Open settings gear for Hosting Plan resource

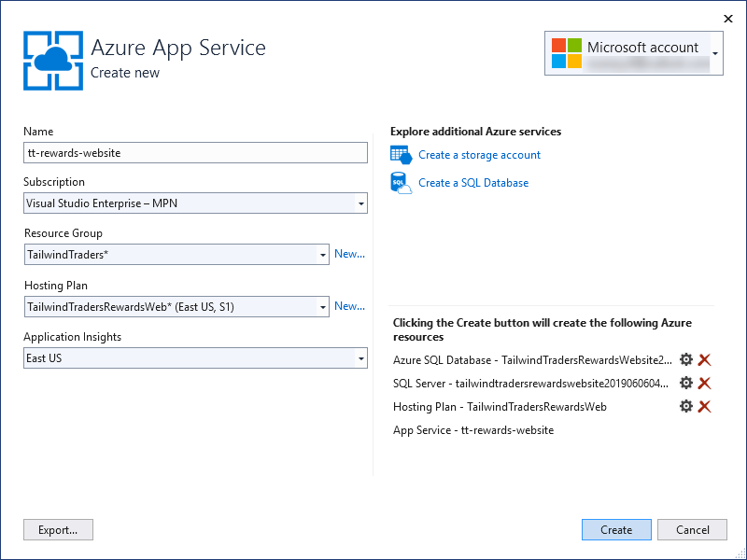(x=685, y=406)
